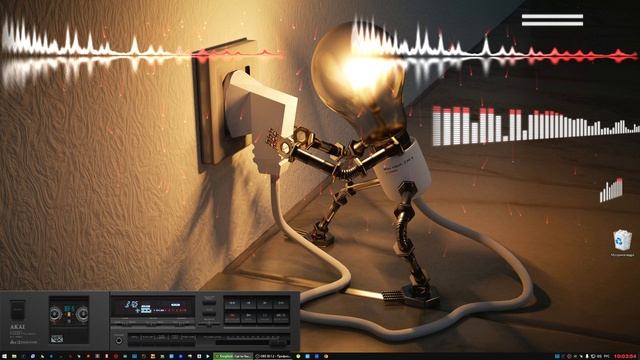The image size is (640, 360).
Task: Hit the fast-forward key on AKAI deck
Action: [281, 303]
